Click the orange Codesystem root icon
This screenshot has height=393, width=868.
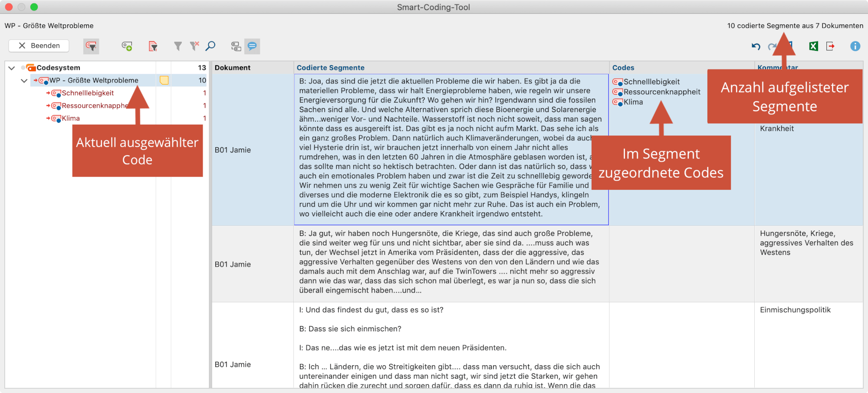click(31, 68)
